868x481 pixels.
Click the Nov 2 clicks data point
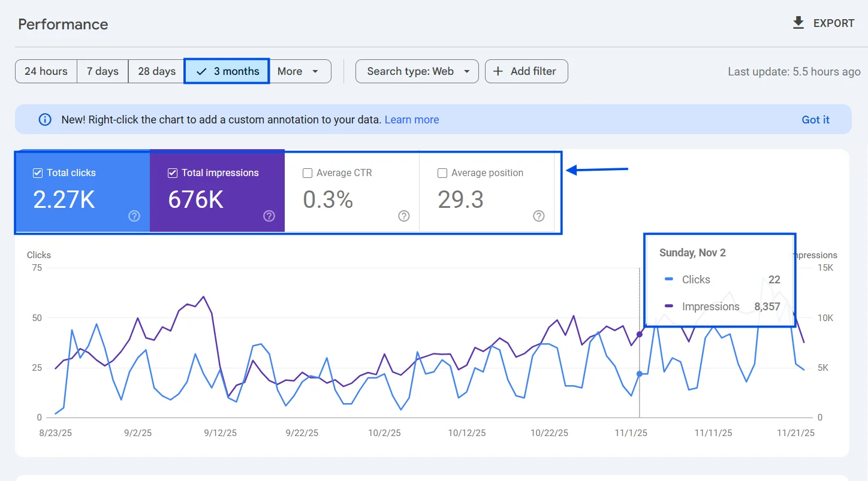[639, 374]
